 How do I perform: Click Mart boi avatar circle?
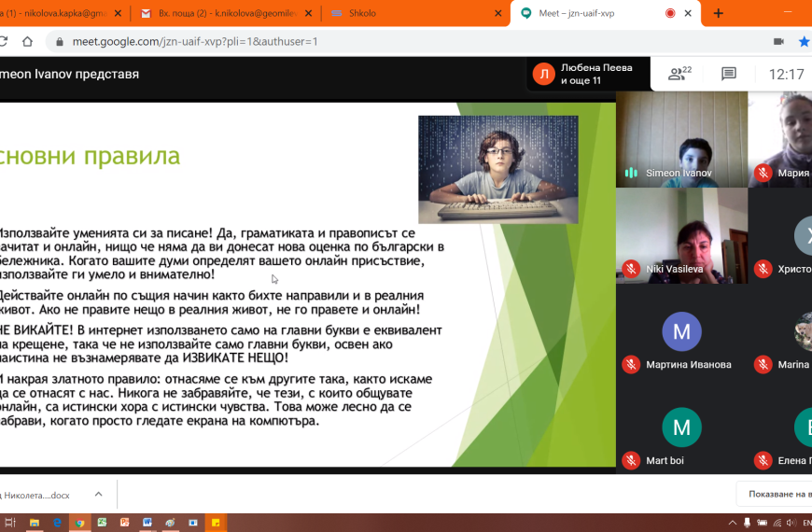point(681,427)
